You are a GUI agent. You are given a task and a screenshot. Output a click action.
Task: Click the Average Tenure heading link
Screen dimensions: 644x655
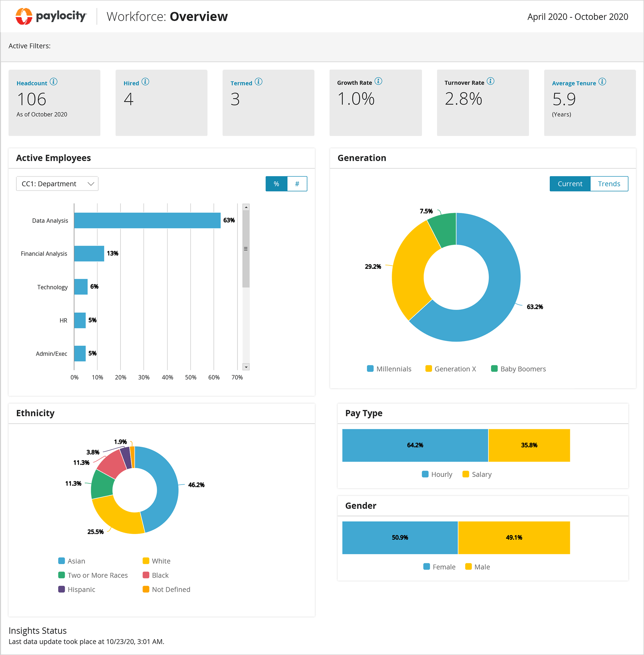tap(574, 83)
